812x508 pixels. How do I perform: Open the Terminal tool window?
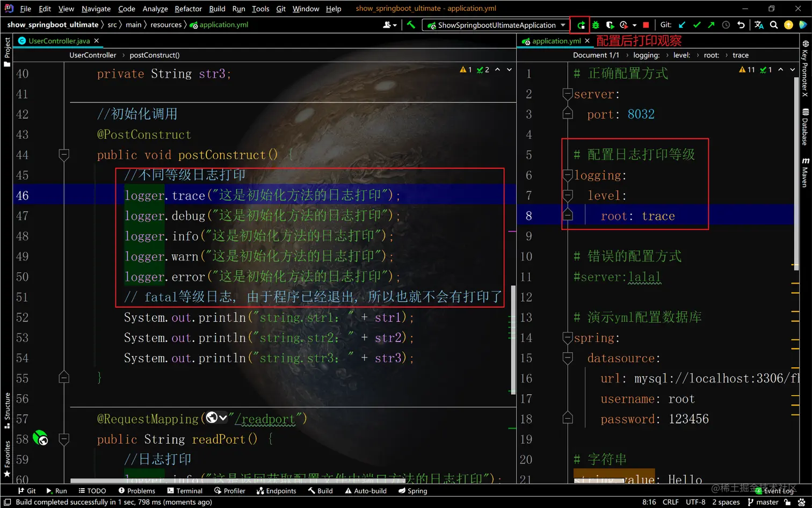(185, 491)
